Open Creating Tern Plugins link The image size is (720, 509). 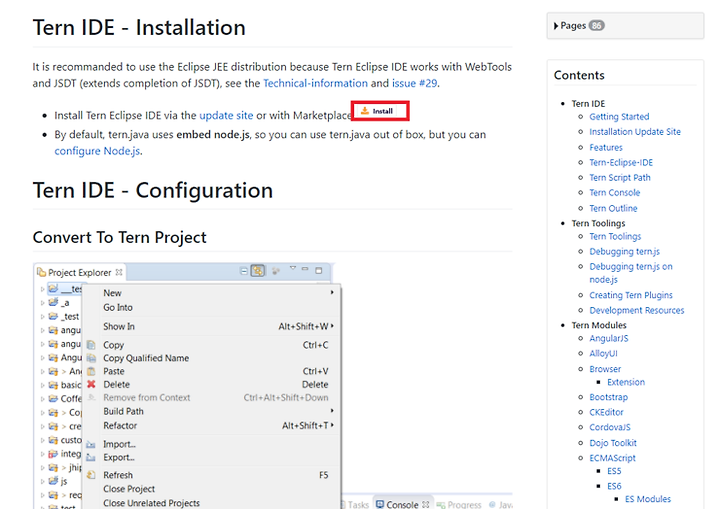(631, 295)
